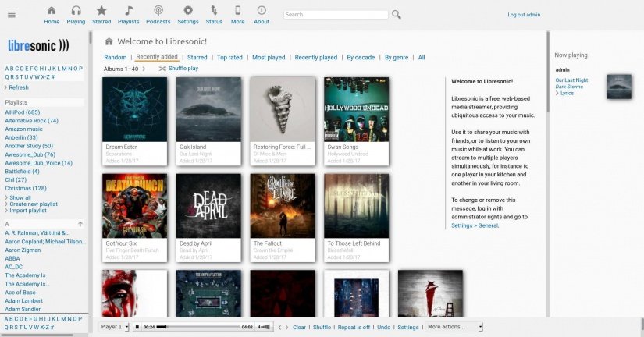
Task: Refresh the artist index
Action: point(19,87)
